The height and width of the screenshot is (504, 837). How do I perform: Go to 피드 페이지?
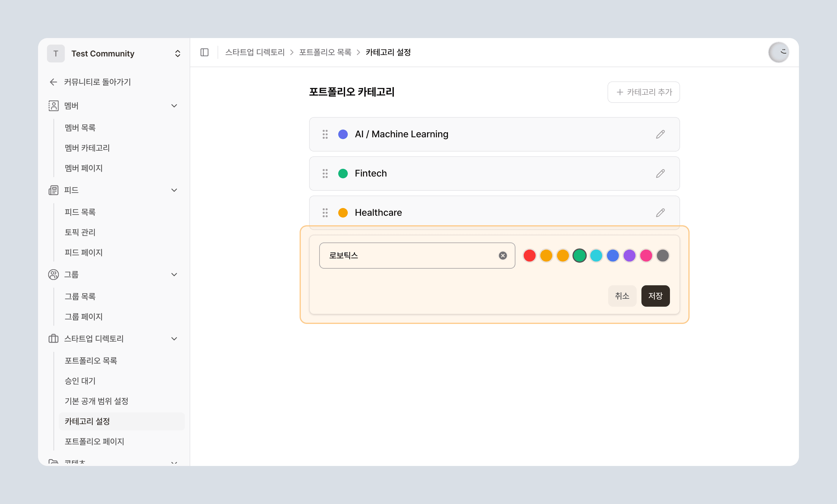[x=84, y=252]
